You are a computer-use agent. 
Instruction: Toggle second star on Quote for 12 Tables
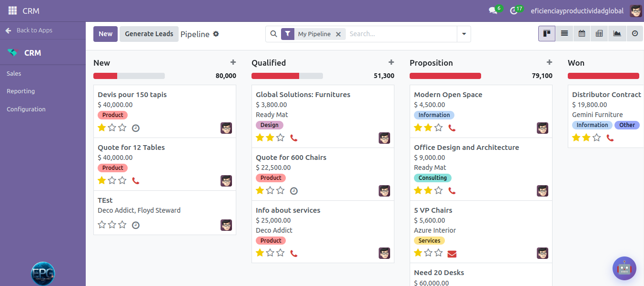tap(112, 180)
